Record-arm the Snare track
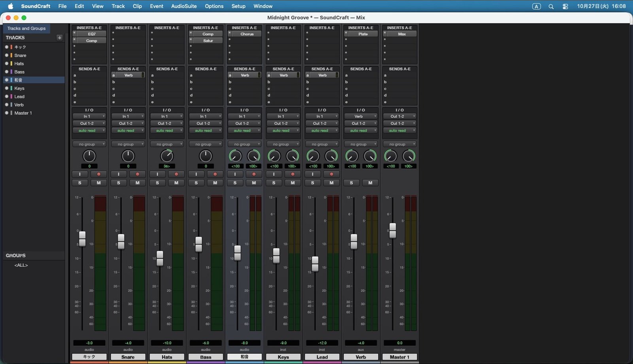This screenshot has width=633, height=364. (x=137, y=174)
